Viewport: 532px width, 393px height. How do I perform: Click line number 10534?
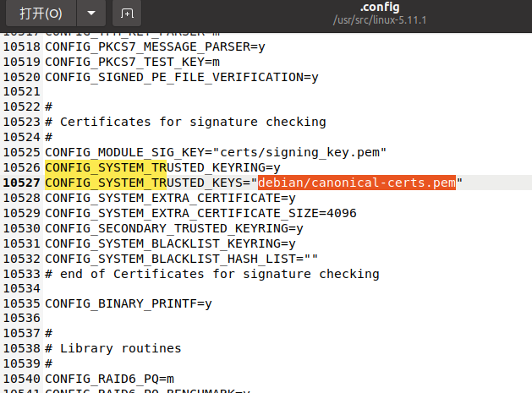(22, 288)
